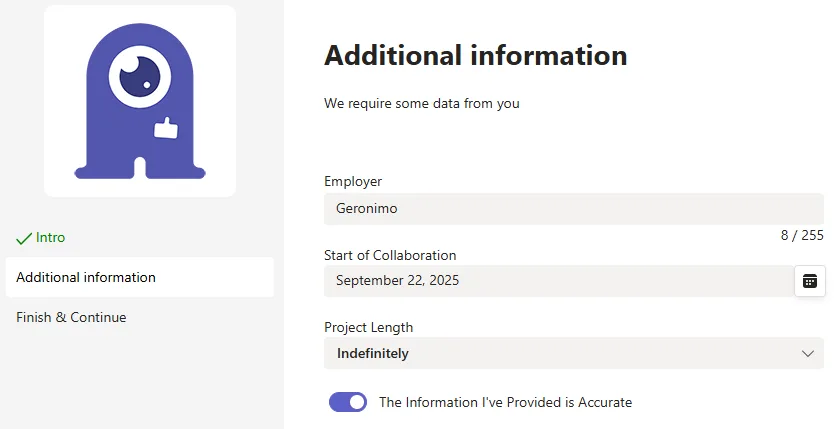
Task: Select the Additional information step
Action: tap(139, 277)
